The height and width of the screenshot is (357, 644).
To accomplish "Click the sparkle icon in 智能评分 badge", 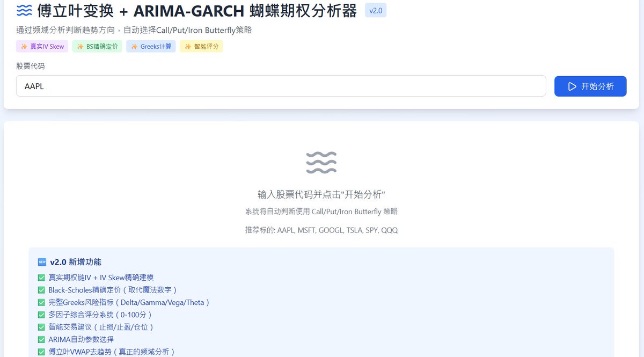I will [x=188, y=47].
